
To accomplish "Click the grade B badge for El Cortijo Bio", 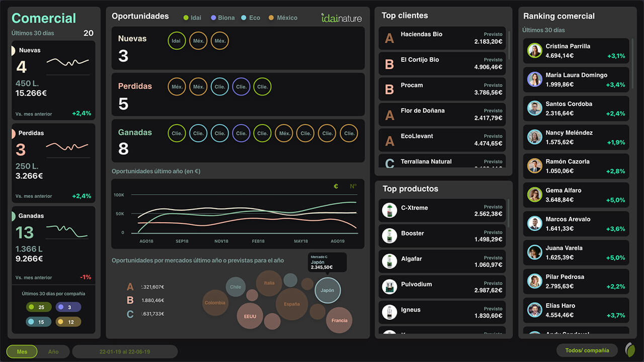I will tap(389, 64).
